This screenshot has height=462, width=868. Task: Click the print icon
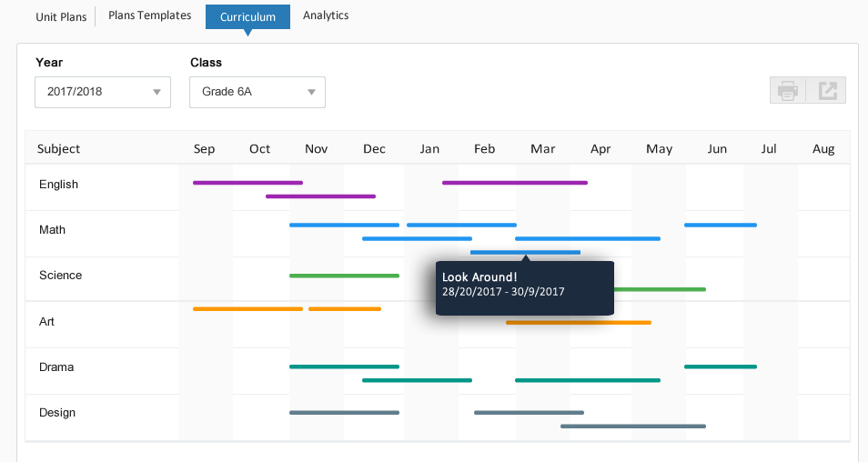(x=788, y=91)
